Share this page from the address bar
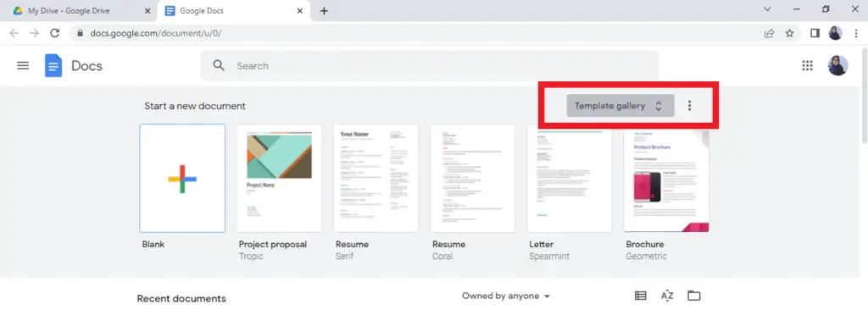This screenshot has height=321, width=868. [x=769, y=33]
